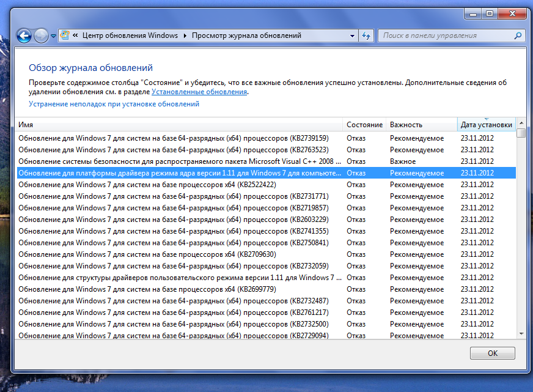
Task: Select the update row KB2741355
Action: [266, 231]
